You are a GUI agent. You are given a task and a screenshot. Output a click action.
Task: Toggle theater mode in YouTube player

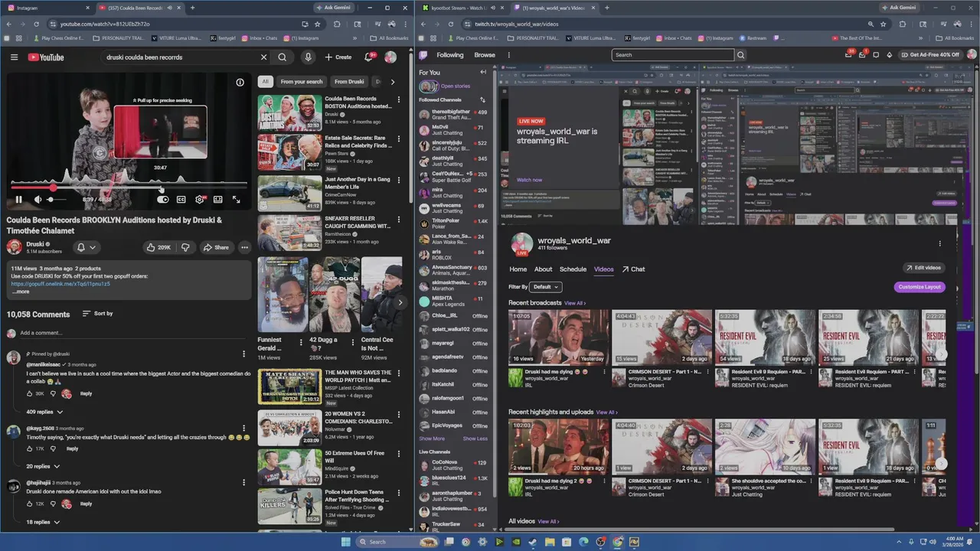pyautogui.click(x=218, y=200)
